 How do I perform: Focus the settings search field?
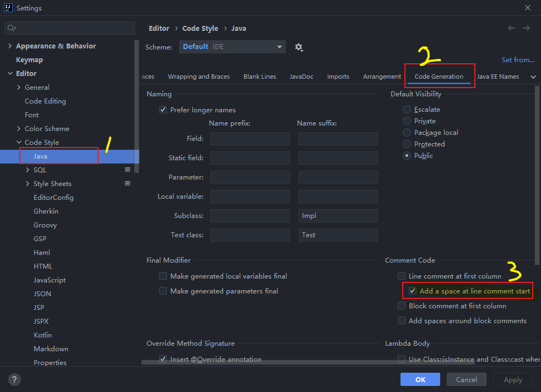click(x=70, y=28)
